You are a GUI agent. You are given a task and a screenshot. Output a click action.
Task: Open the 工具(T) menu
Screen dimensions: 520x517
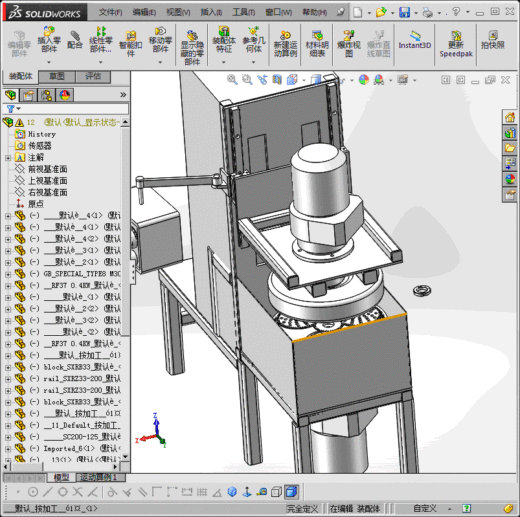click(x=244, y=12)
